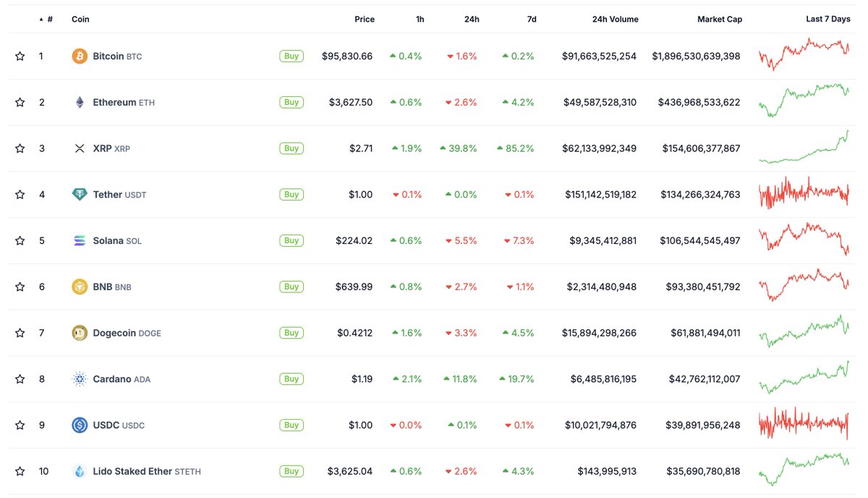Click Buy in the Solana row
868x498 pixels.
(292, 240)
